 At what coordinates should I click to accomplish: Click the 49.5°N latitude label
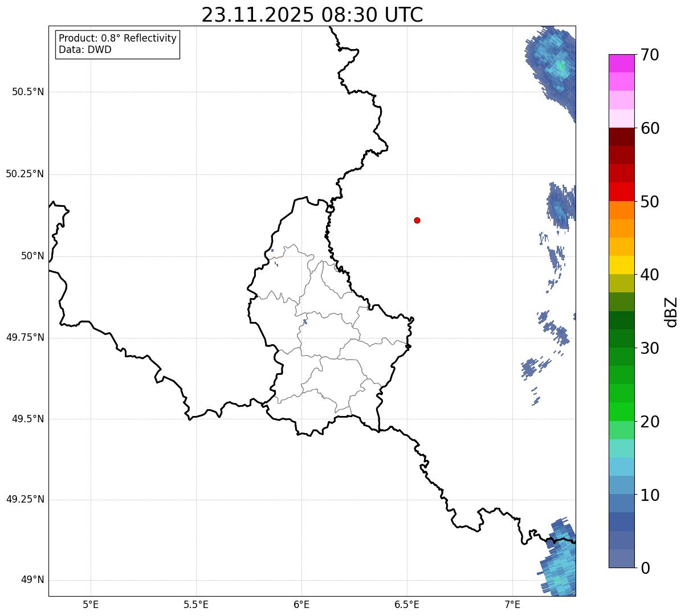point(28,419)
